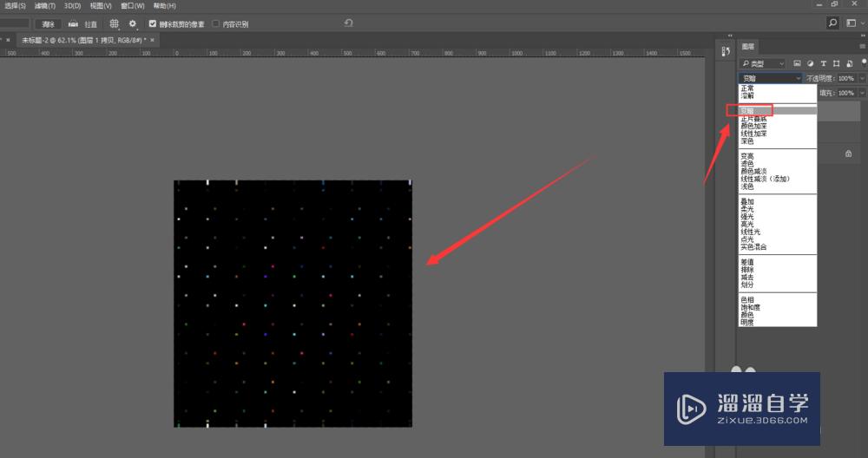Filter layers by smart object icon
868x458 pixels.
click(850, 63)
